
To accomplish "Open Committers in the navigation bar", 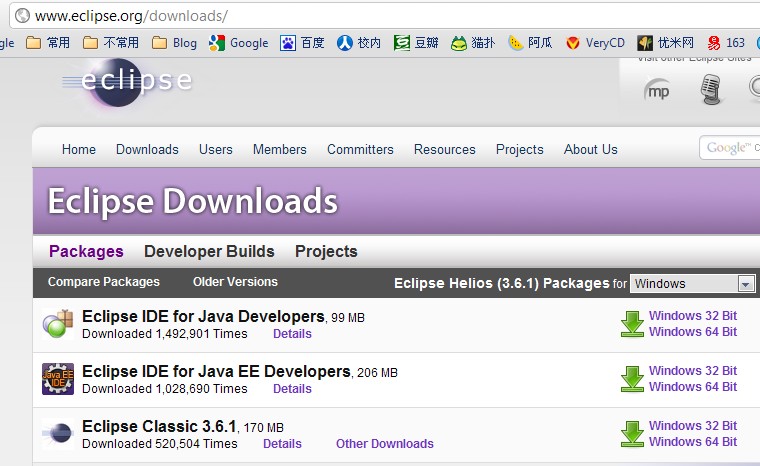I will pos(360,149).
